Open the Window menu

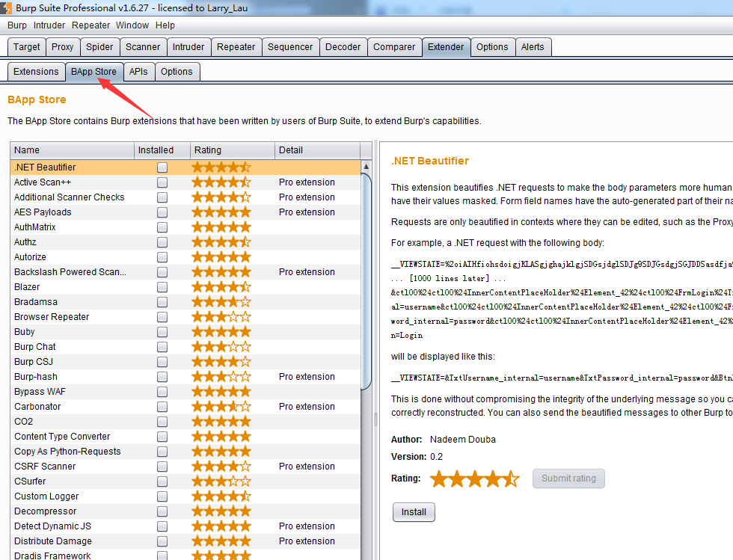(132, 25)
